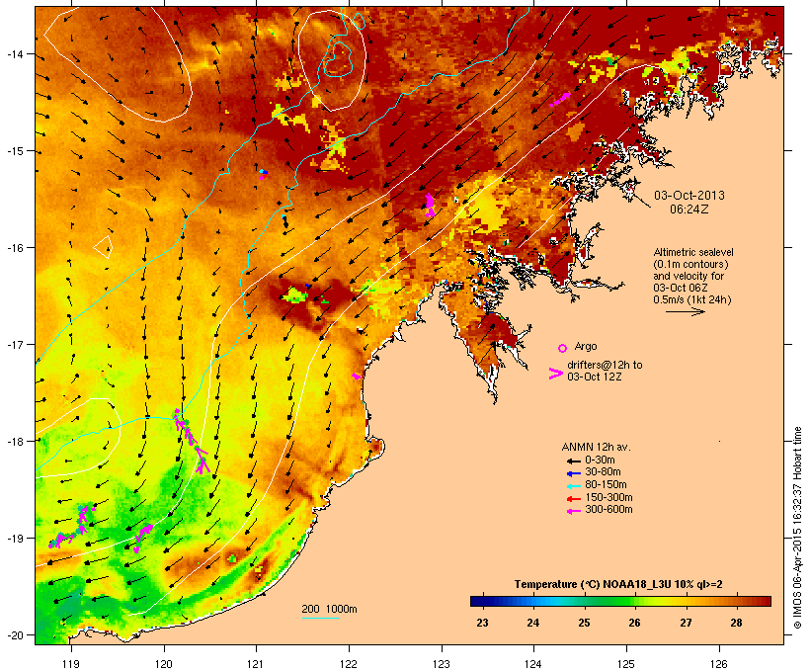Viewport: 810px width, 672px height.
Task: Click the Altimetric sealevel text line
Action: pyautogui.click(x=693, y=252)
